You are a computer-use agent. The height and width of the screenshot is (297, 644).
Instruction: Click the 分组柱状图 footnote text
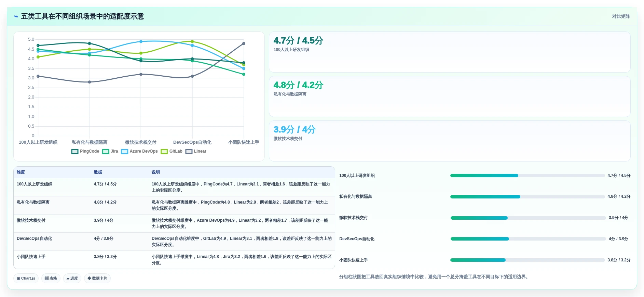(x=435, y=277)
